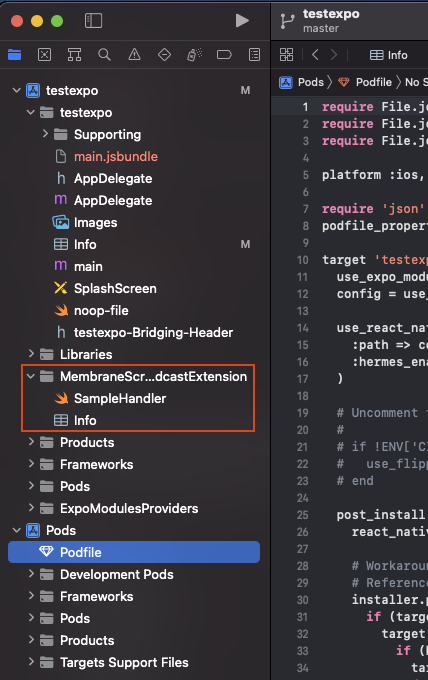Viewport: 428px width, 680px height.
Task: Open the Report navigator
Action: click(x=255, y=55)
